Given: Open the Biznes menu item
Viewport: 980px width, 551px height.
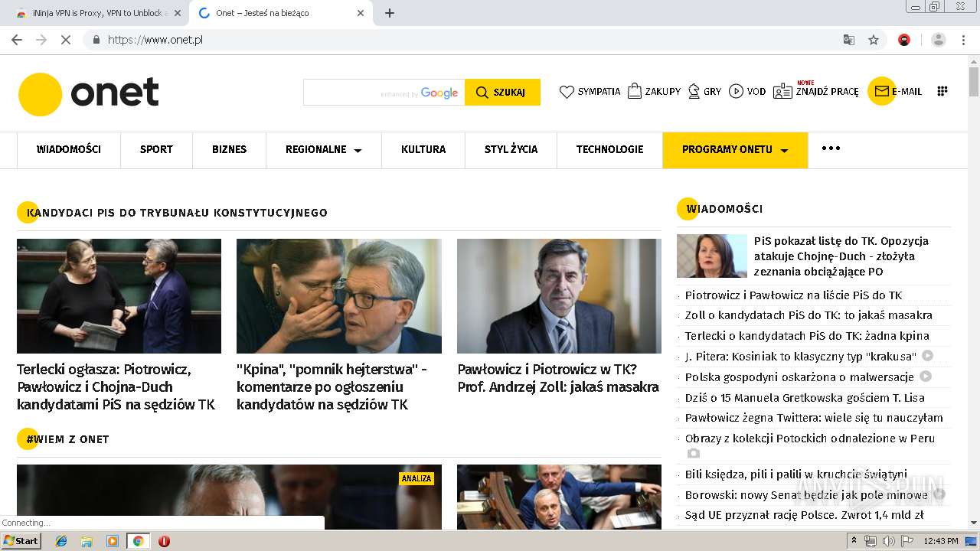Looking at the screenshot, I should click(x=229, y=149).
